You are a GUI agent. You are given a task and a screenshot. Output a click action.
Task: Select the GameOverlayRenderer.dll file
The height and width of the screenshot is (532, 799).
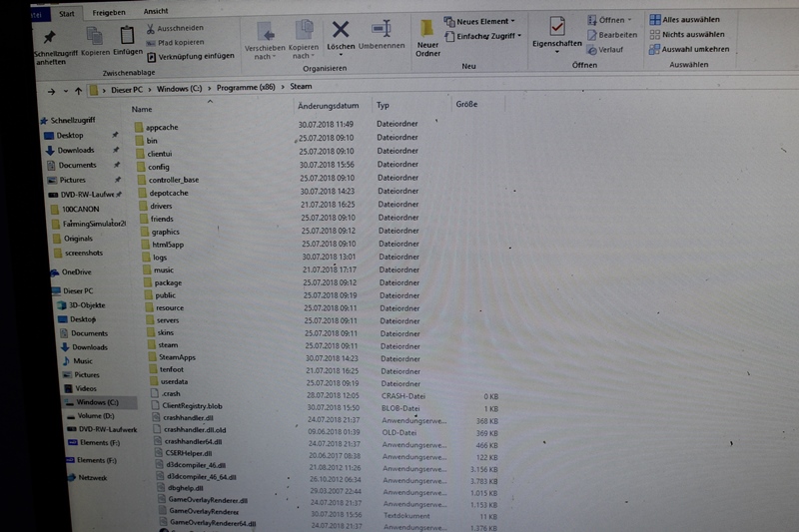(203, 500)
